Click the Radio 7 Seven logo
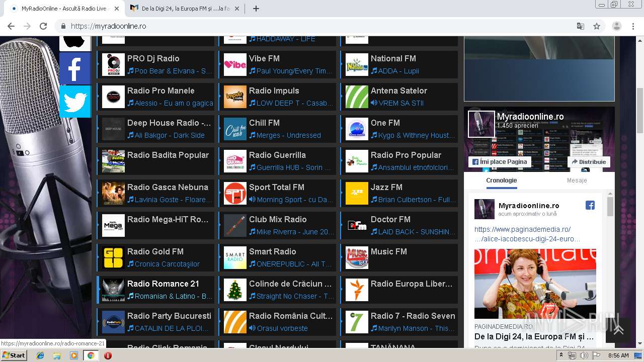 [x=357, y=322]
